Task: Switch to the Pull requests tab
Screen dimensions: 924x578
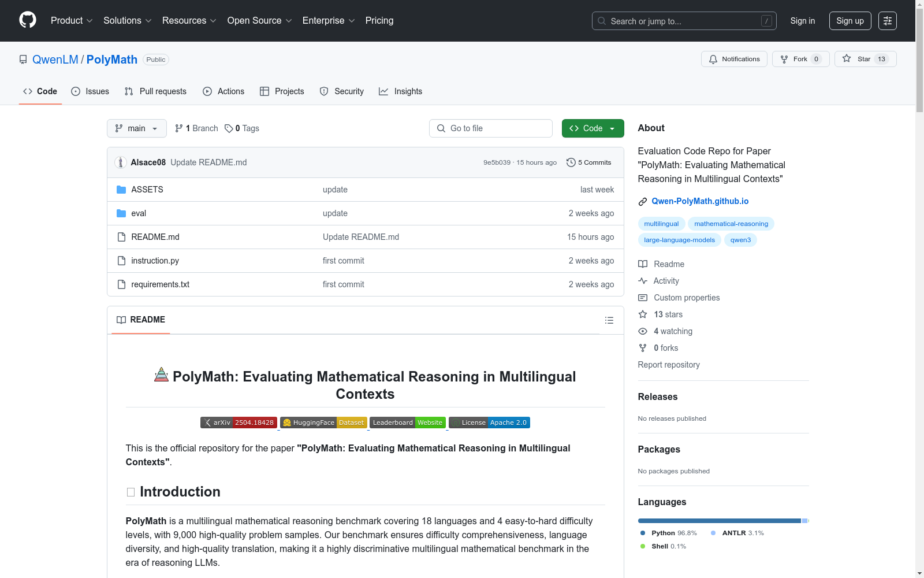Action: pyautogui.click(x=155, y=91)
